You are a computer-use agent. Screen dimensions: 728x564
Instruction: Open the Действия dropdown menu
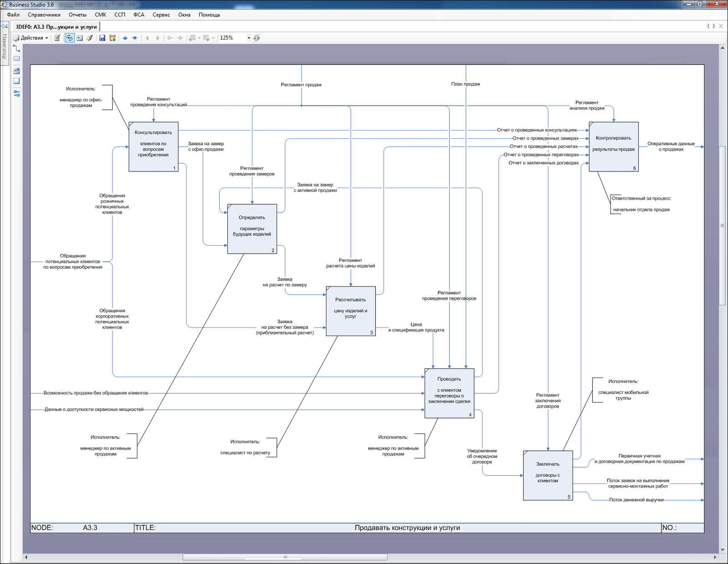point(31,38)
